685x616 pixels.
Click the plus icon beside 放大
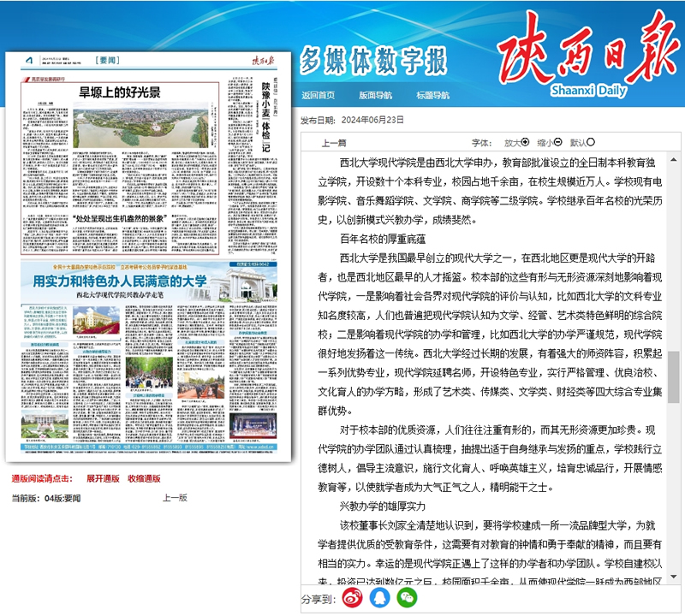(x=525, y=142)
